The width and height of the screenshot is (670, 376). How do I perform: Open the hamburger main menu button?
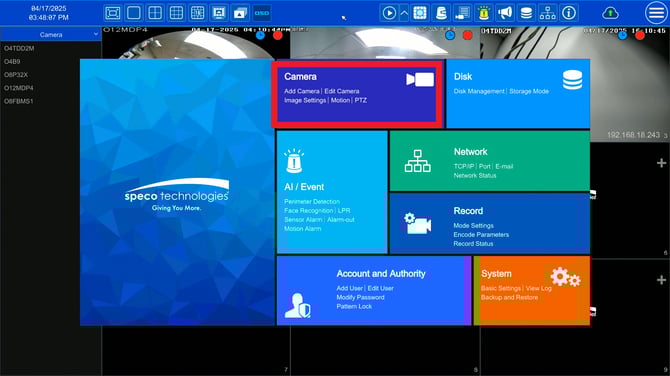click(x=656, y=13)
